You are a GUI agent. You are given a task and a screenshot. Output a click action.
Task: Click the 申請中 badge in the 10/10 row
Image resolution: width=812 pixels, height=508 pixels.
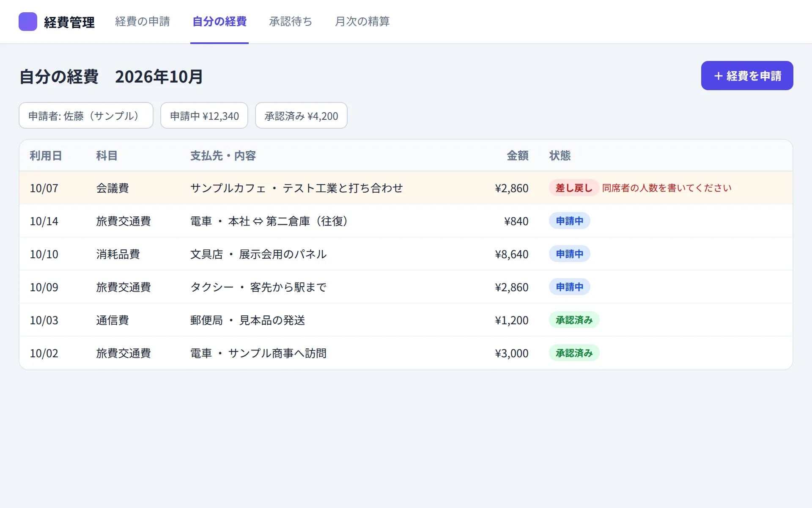point(569,254)
